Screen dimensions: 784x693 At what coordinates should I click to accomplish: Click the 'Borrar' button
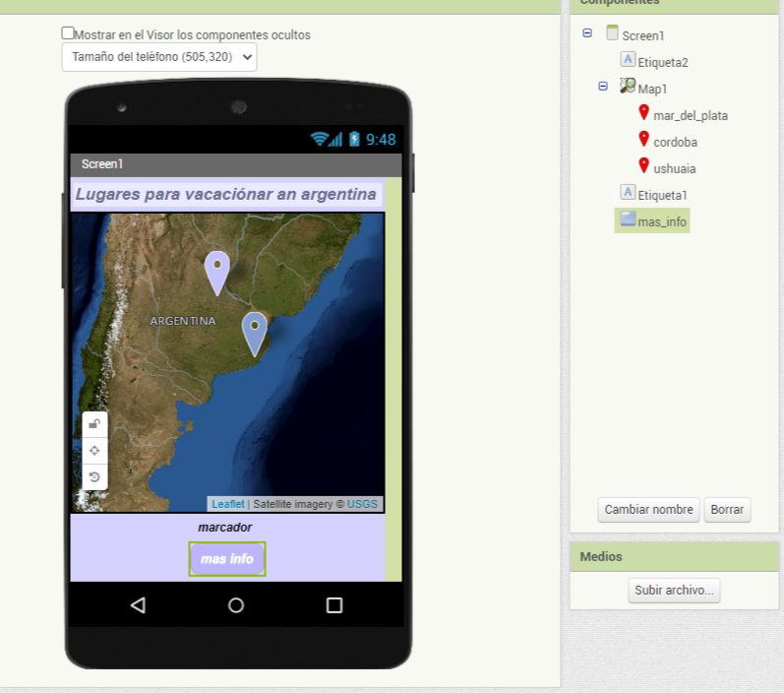727,510
